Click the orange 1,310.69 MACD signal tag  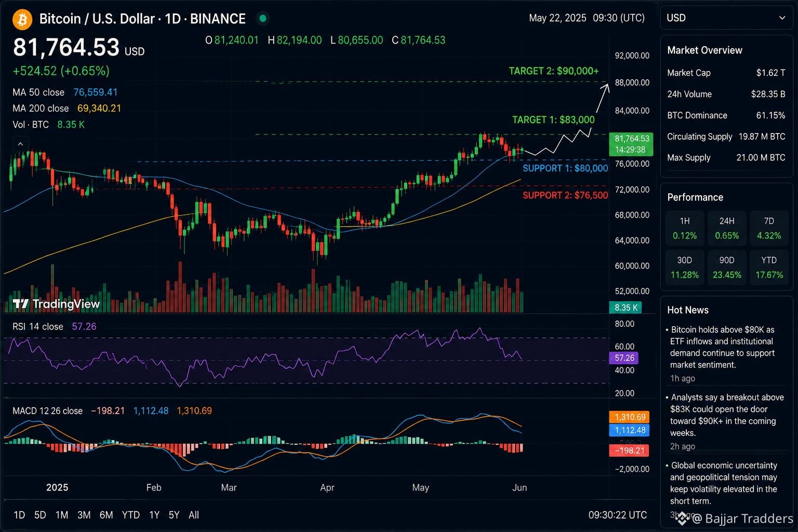point(630,417)
